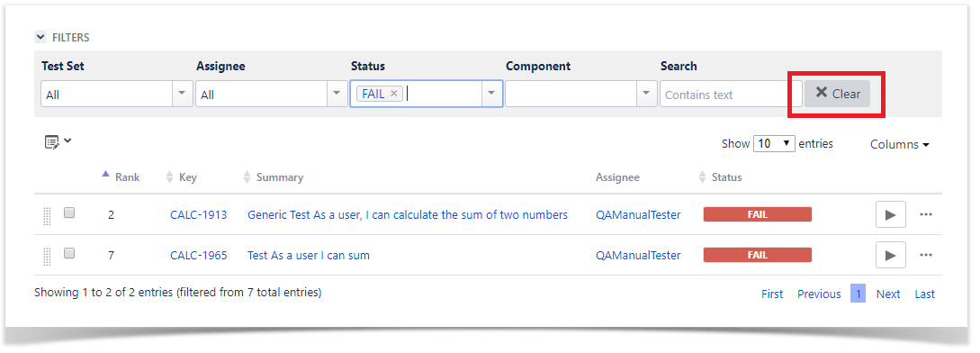Open the CALC-1913 issue link
This screenshot has width=980, height=353.
(199, 214)
